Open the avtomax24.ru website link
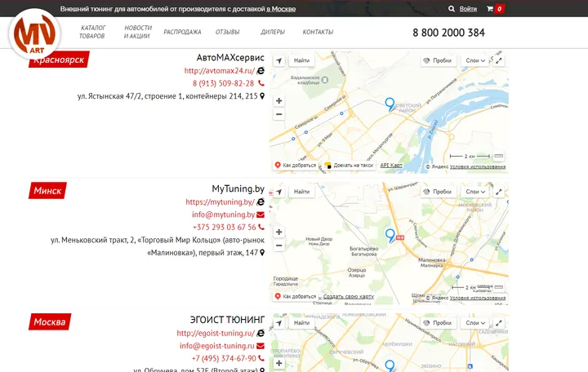Image resolution: width=588 pixels, height=372 pixels. 220,71
